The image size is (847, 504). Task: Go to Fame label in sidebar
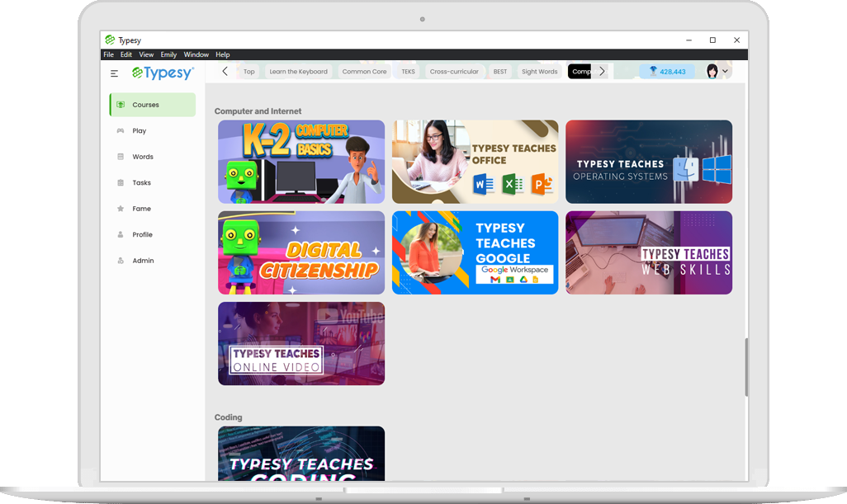[x=141, y=209]
